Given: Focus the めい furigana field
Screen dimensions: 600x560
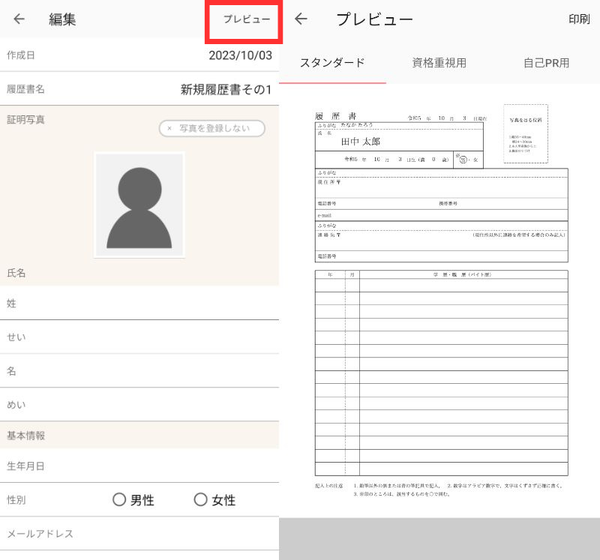Looking at the screenshot, I should pyautogui.click(x=139, y=405).
